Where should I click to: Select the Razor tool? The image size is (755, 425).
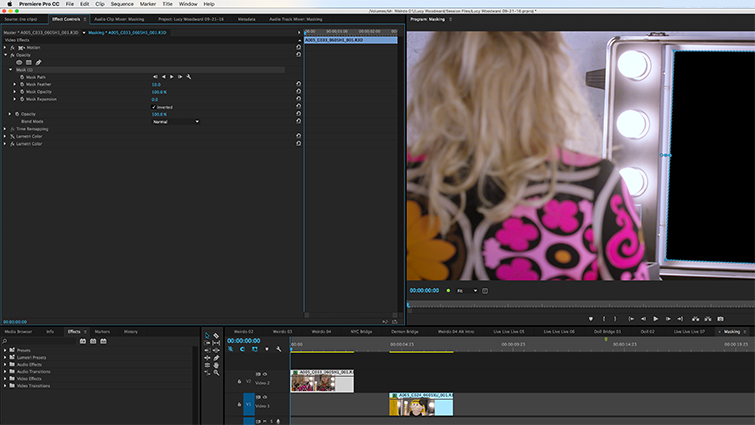click(x=216, y=335)
